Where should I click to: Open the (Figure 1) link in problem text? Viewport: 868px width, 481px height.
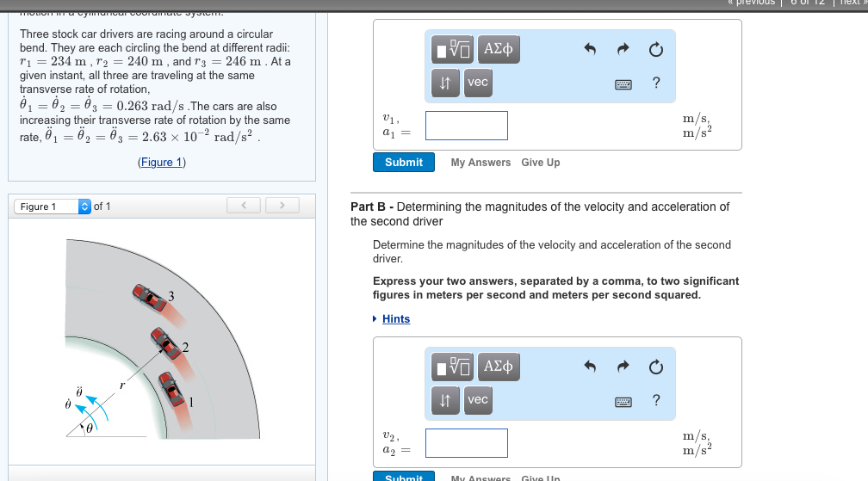(162, 163)
